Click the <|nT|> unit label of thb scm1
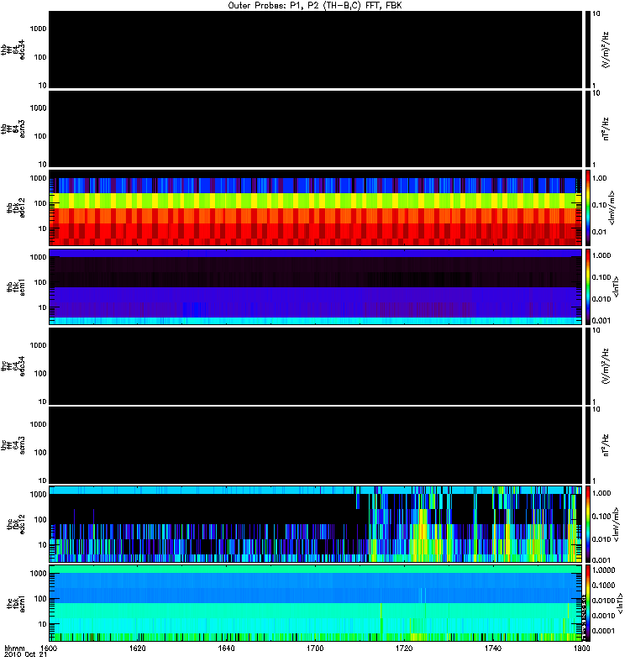 [616, 286]
